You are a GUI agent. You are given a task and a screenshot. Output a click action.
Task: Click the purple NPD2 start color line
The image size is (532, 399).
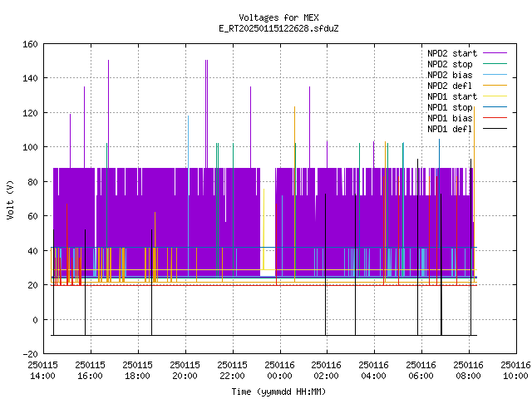495,53
